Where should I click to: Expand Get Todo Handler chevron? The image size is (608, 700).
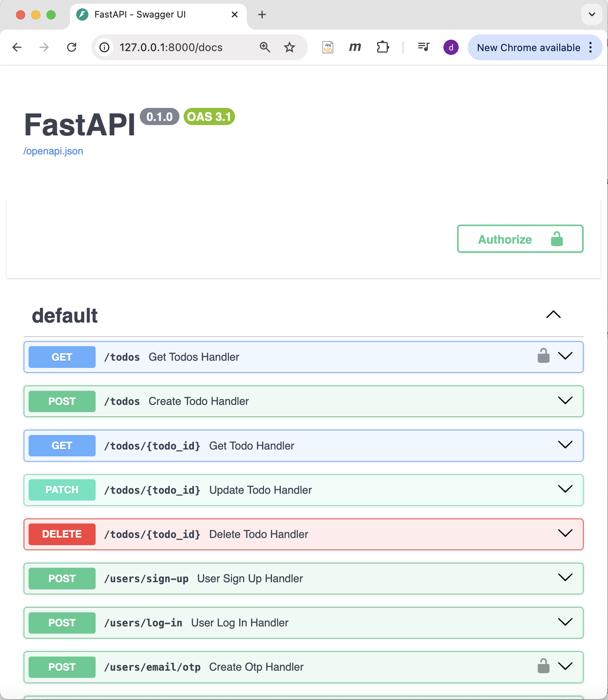565,445
